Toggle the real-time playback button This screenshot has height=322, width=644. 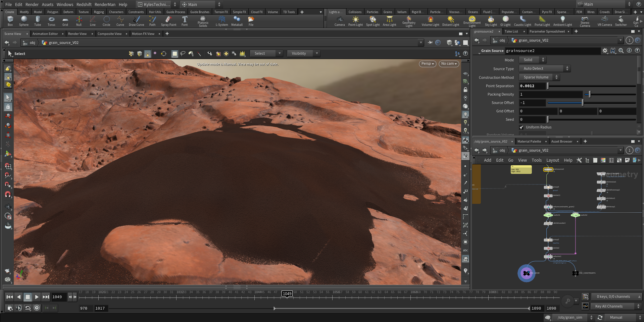tap(37, 308)
